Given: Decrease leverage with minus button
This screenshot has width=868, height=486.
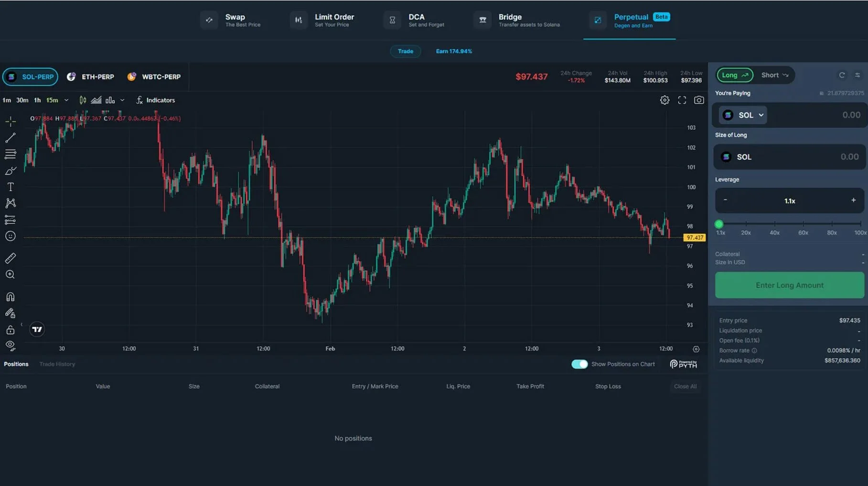Looking at the screenshot, I should 725,200.
